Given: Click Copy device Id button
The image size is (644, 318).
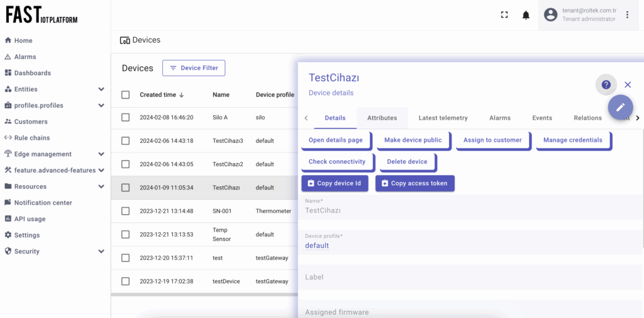Looking at the screenshot, I should [x=335, y=183].
